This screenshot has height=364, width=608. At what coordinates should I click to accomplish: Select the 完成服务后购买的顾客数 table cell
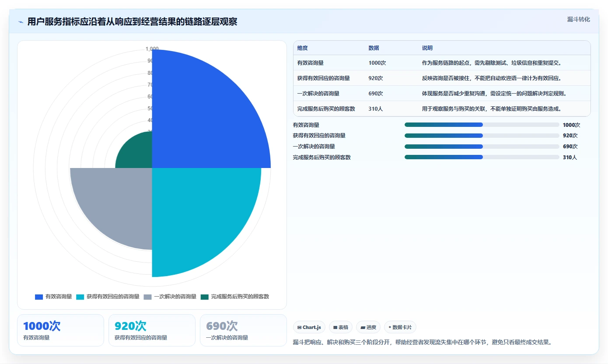click(326, 109)
